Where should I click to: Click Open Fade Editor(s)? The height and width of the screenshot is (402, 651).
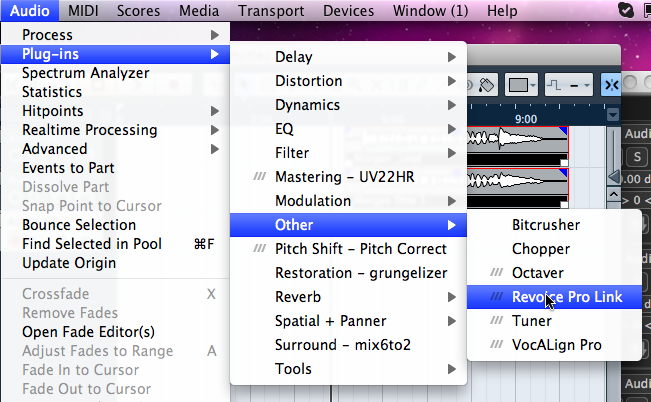coord(88,332)
